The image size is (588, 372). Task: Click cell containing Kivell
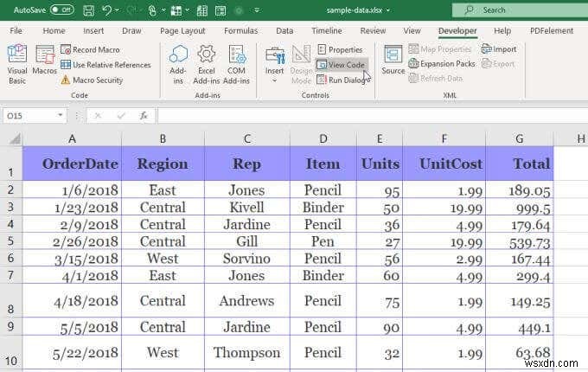(247, 208)
